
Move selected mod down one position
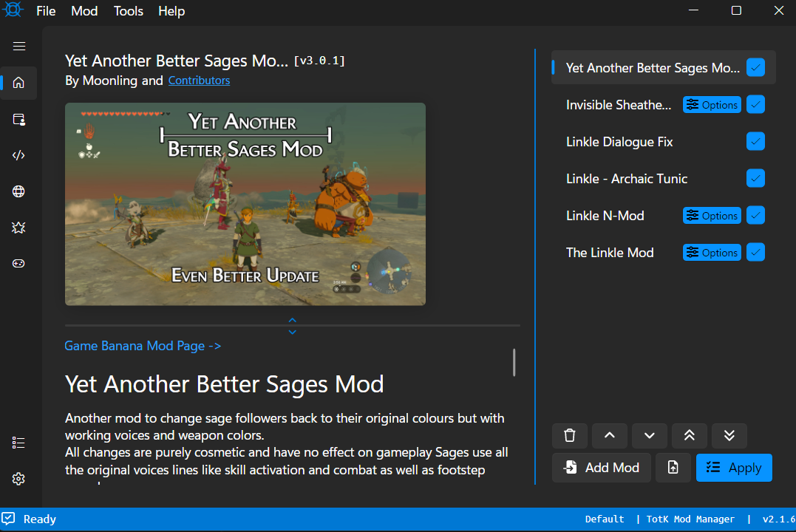649,435
